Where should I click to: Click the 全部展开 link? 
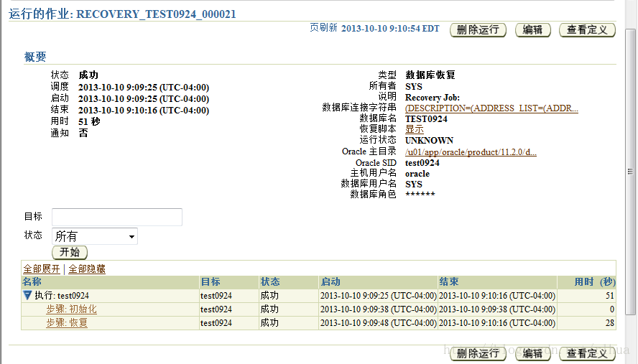pyautogui.click(x=42, y=269)
